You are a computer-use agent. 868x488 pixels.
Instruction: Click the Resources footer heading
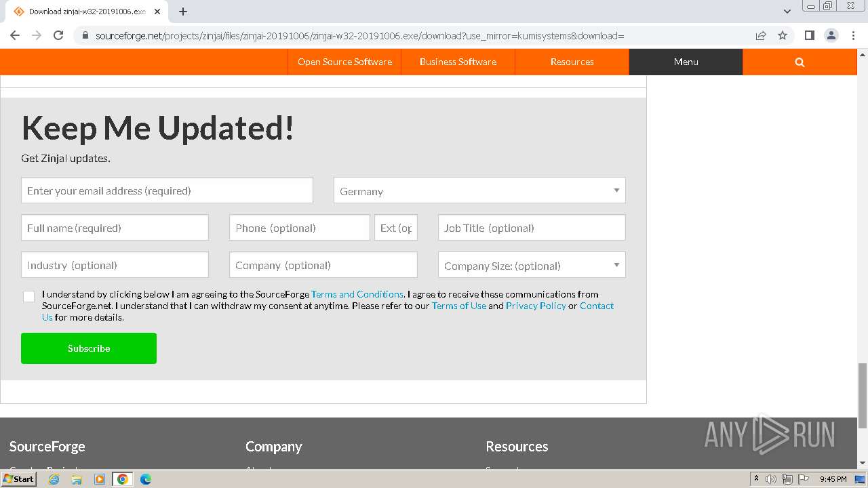pos(517,447)
